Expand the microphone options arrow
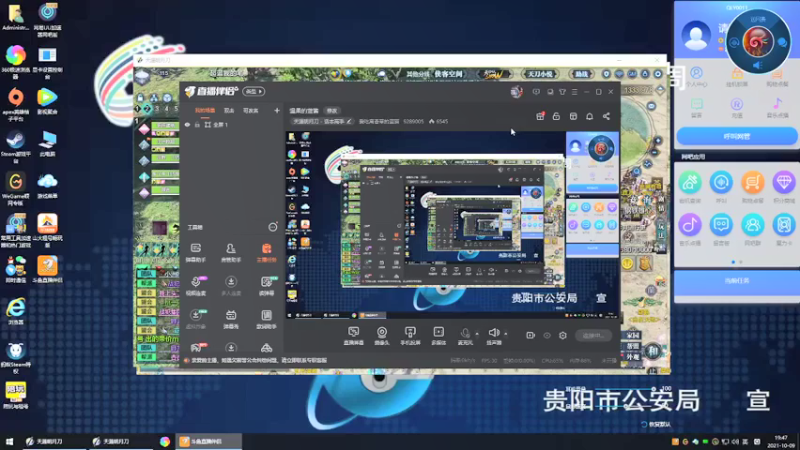This screenshot has width=800, height=450. pyautogui.click(x=477, y=334)
